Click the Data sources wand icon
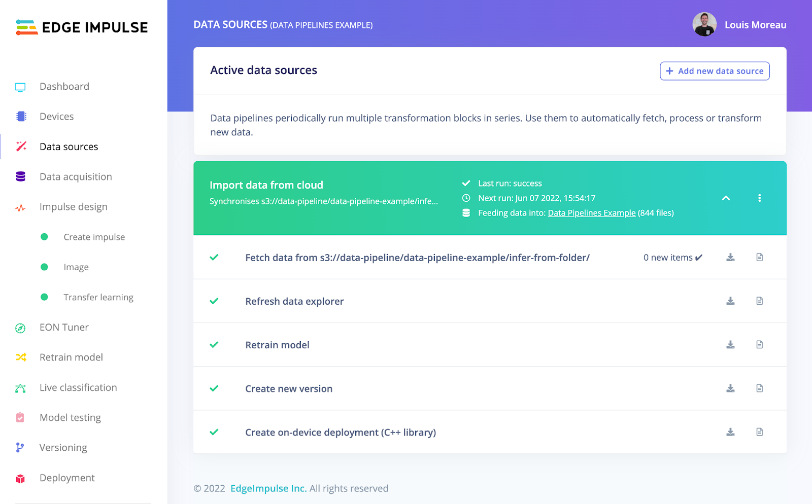Viewport: 812px width, 504px height. click(21, 147)
